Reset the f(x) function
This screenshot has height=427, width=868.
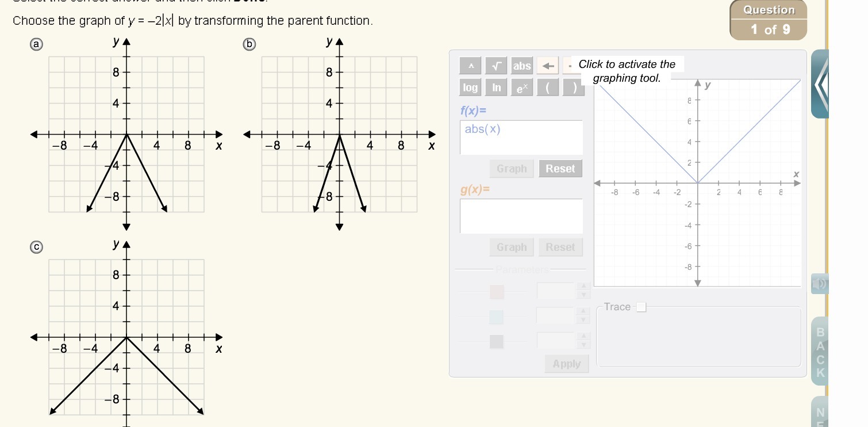[560, 169]
